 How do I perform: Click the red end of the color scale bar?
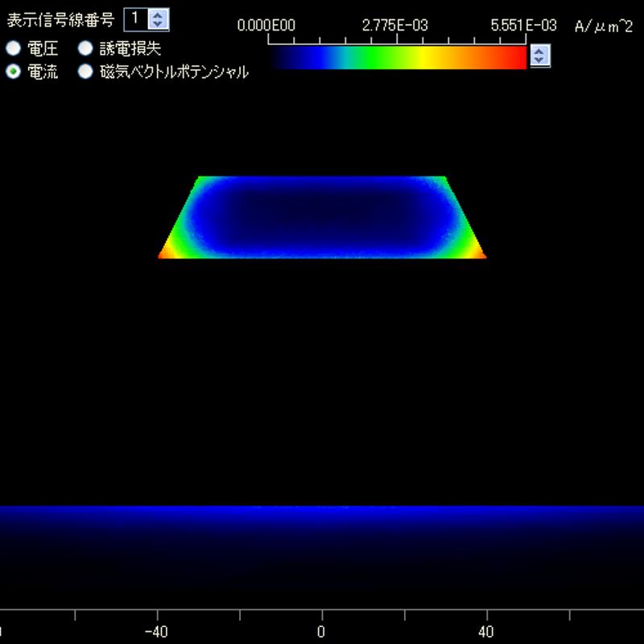click(x=515, y=57)
